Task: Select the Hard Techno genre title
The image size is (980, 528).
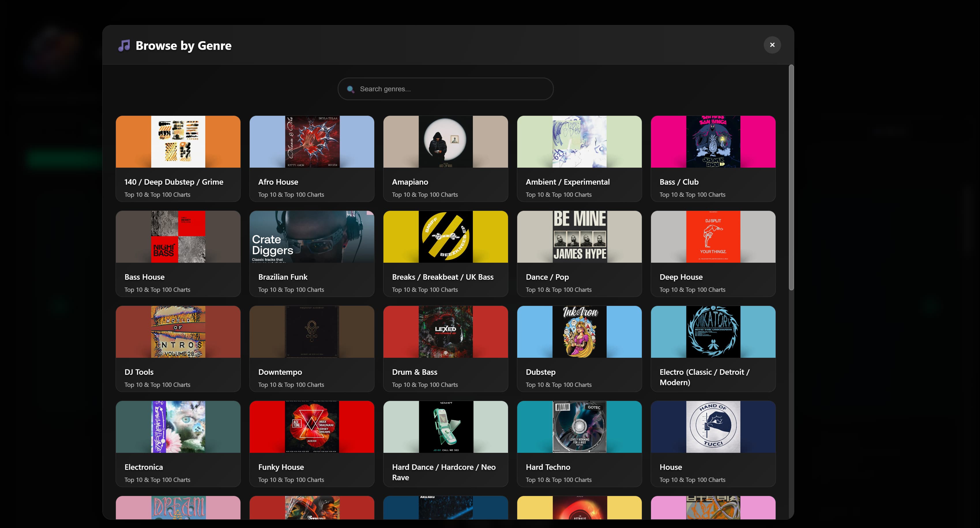Action: click(x=548, y=467)
